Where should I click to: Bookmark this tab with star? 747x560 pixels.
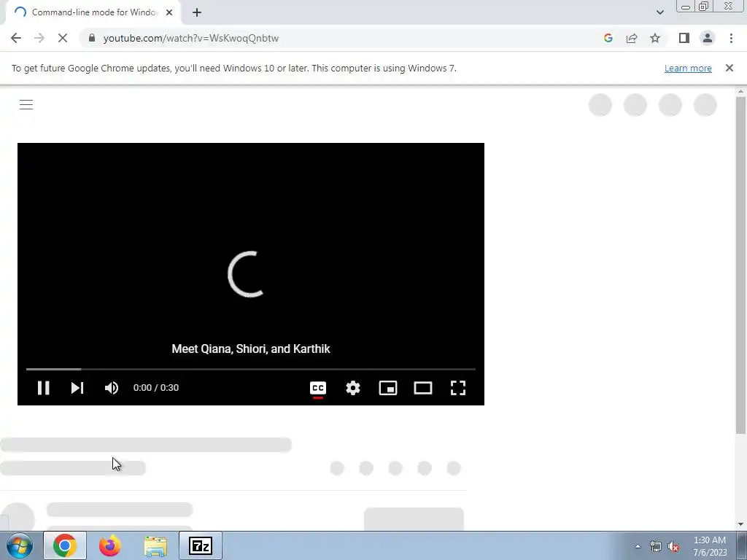[x=655, y=38]
